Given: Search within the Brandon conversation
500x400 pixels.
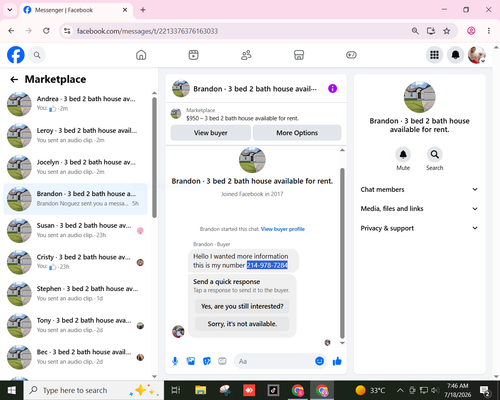Looking at the screenshot, I should [435, 154].
